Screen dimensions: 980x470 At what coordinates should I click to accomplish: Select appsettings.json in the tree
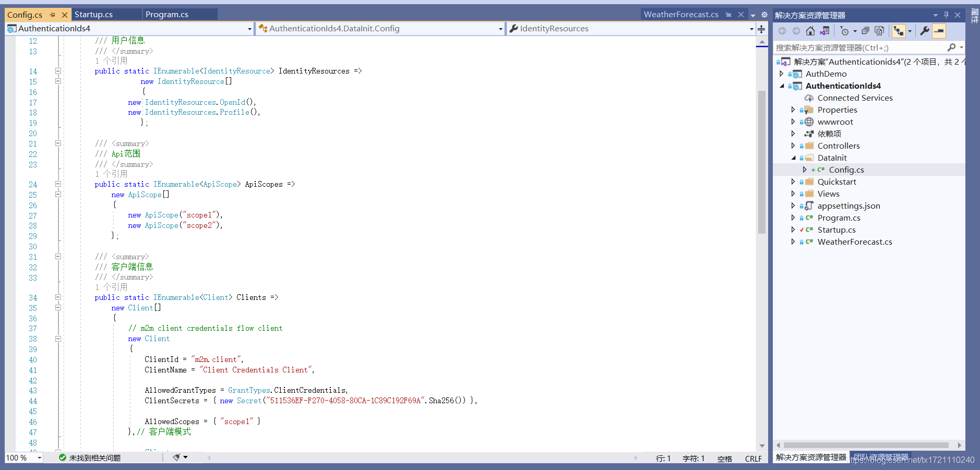click(848, 206)
